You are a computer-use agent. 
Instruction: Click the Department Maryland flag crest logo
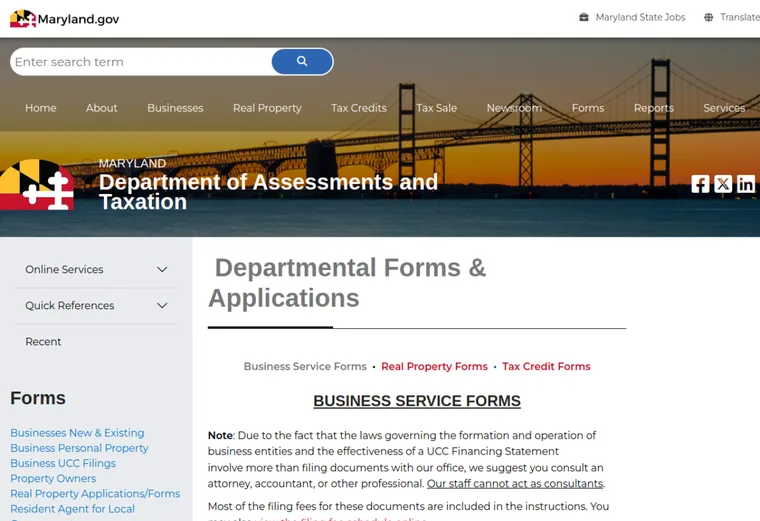[x=37, y=185]
